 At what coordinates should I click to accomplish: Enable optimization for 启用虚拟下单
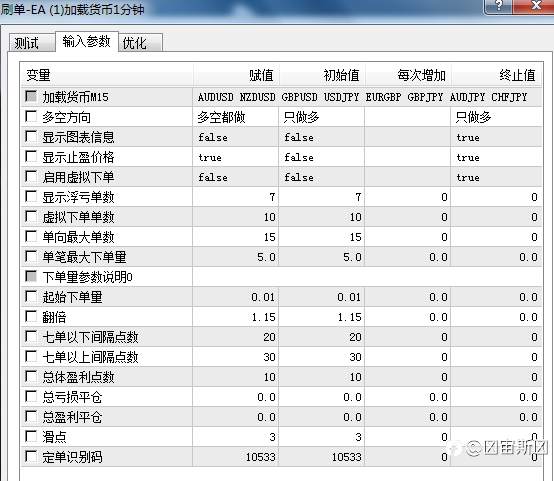point(31,177)
